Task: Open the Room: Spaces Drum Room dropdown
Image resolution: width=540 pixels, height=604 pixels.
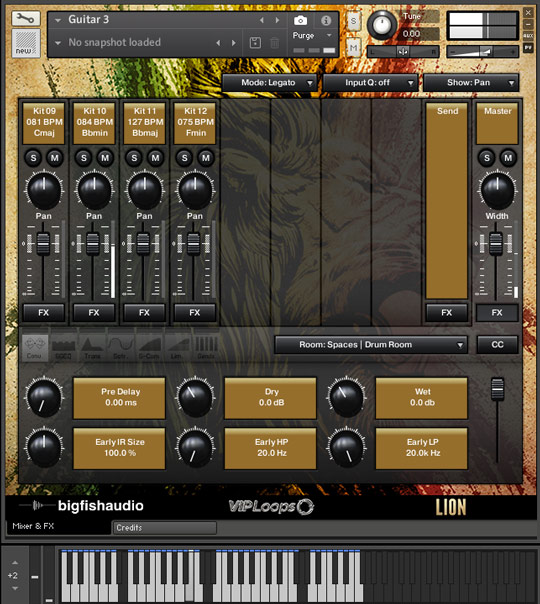Action: tap(371, 344)
